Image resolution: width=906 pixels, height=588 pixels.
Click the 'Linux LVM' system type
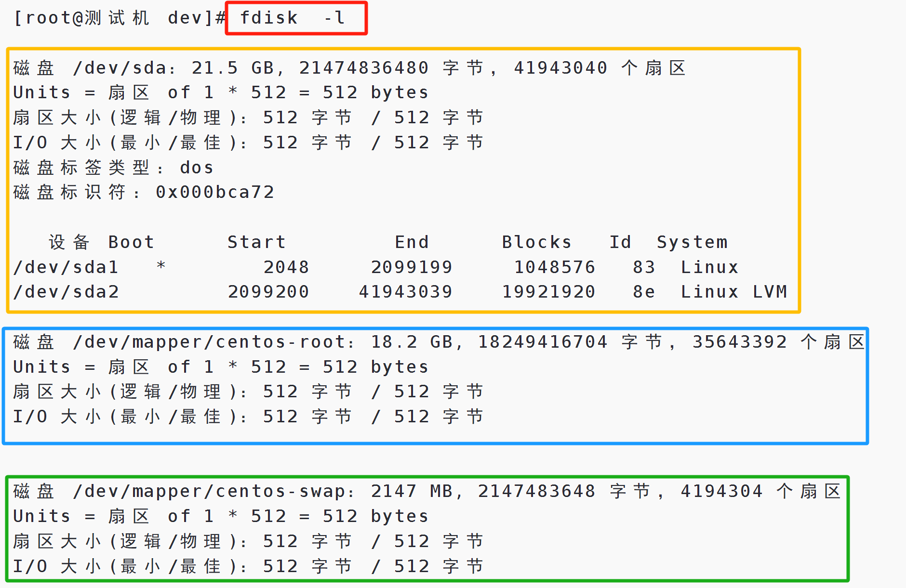(x=733, y=292)
